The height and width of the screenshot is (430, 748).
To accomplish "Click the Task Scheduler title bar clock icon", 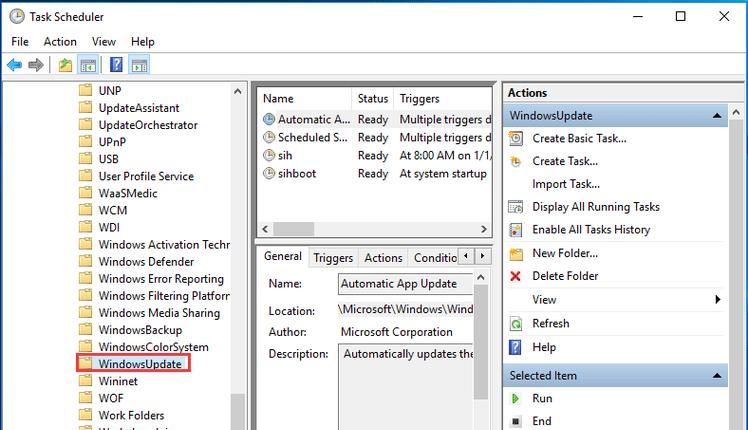I will click(x=17, y=16).
